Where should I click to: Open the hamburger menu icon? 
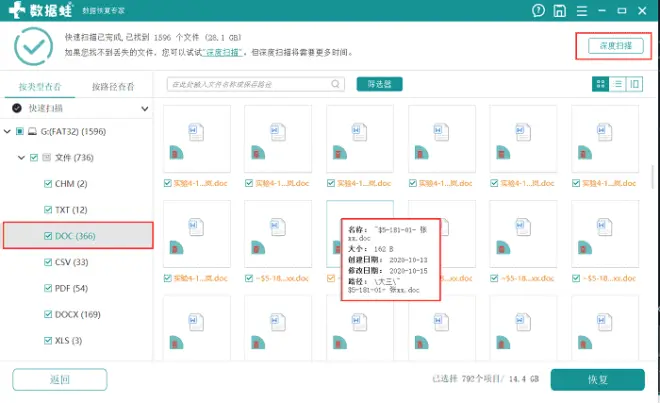(582, 11)
